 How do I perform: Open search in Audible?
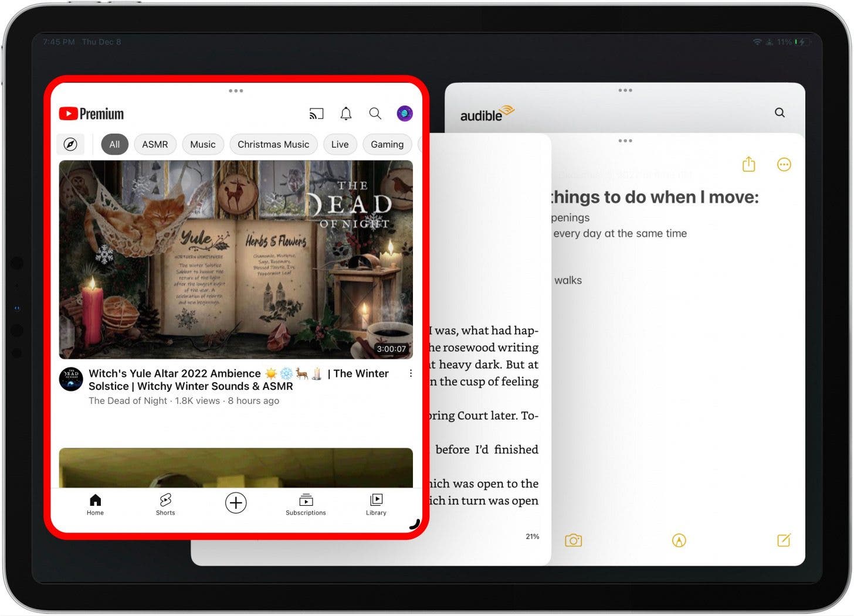780,112
